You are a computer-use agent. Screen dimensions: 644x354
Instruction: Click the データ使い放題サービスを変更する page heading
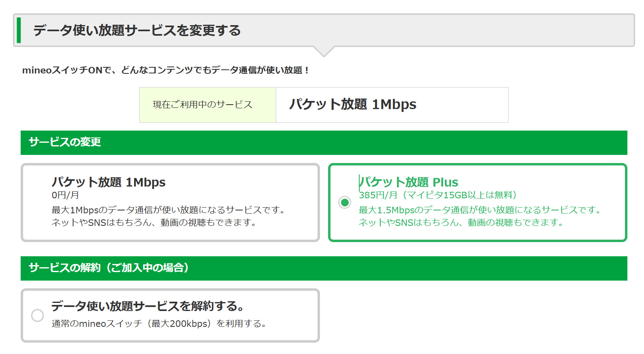pos(137,30)
